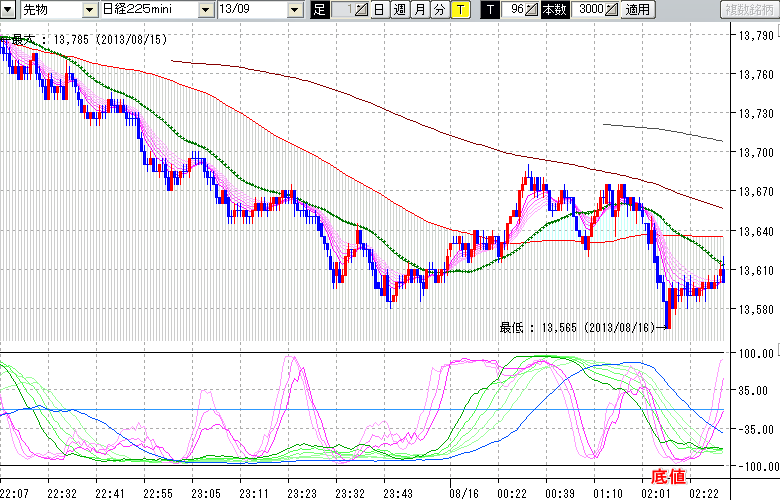Image resolution: width=780 pixels, height=500 pixels.
Task: Click the spinner beside the bar interval field
Action: coord(362,10)
